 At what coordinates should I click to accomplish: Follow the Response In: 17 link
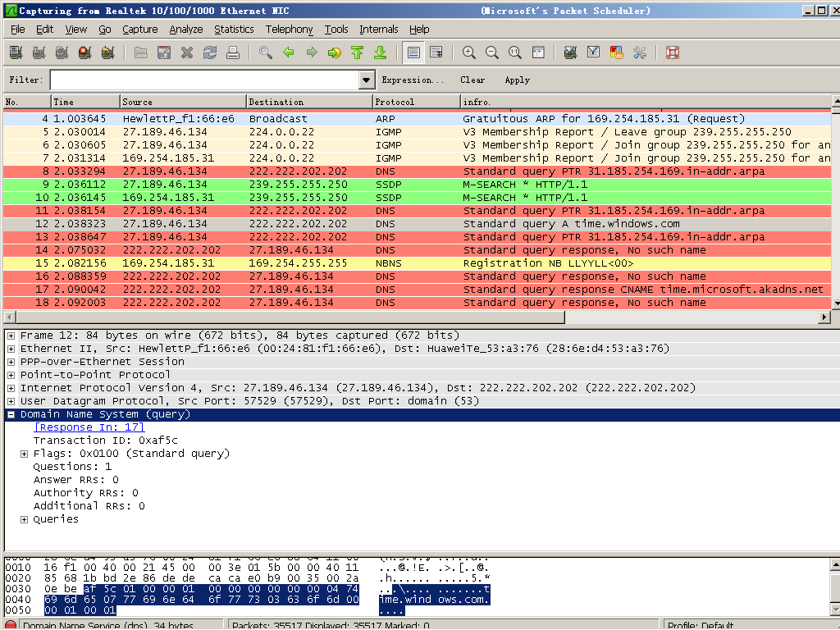coord(89,427)
